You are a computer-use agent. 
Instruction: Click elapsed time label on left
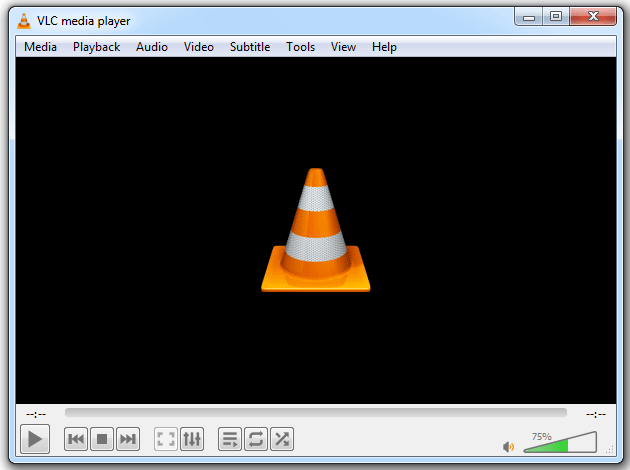click(x=36, y=414)
